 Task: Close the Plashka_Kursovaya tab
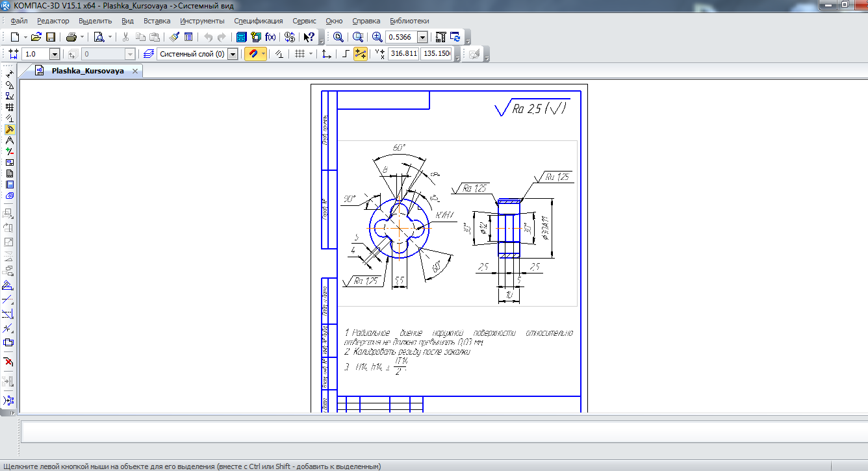(135, 71)
